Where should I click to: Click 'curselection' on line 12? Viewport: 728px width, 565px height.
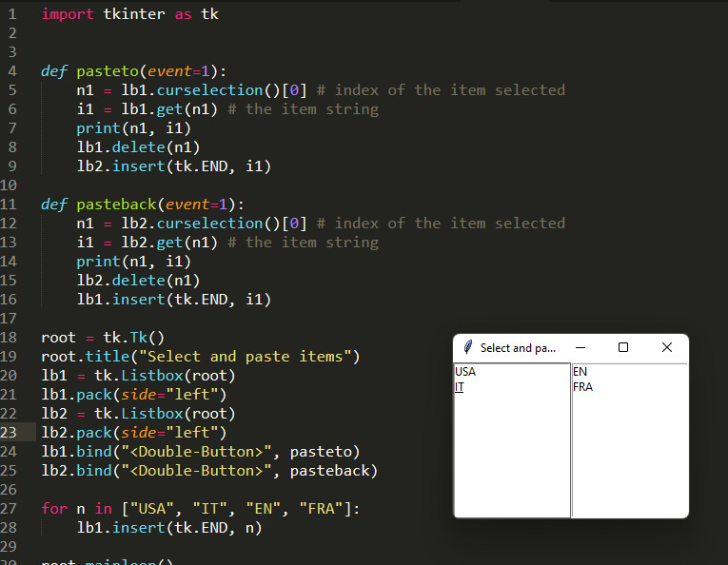coord(210,224)
